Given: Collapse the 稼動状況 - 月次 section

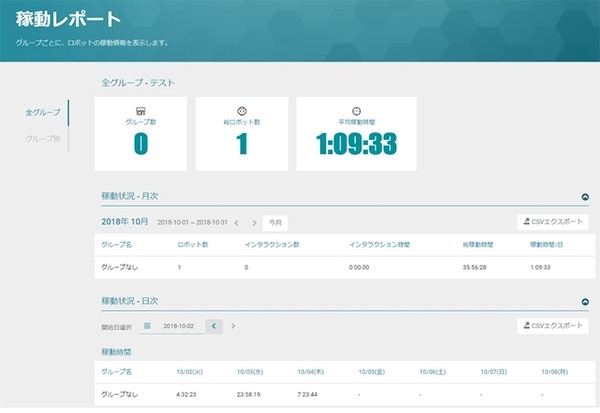Looking at the screenshot, I should coord(584,199).
